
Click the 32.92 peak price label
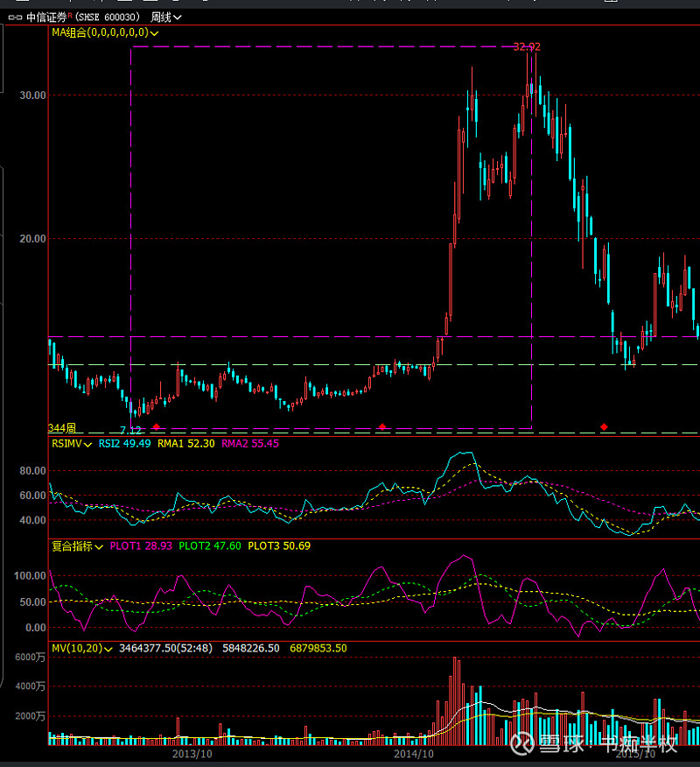pos(527,47)
